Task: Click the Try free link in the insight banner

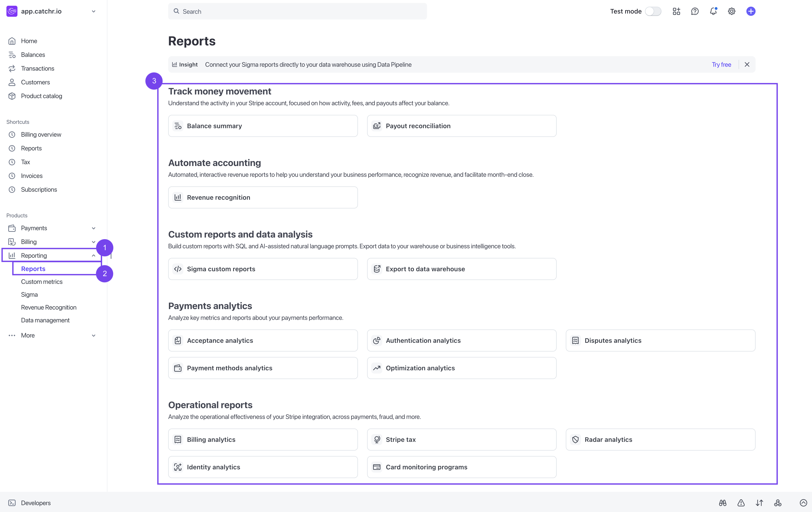Action: (721, 64)
